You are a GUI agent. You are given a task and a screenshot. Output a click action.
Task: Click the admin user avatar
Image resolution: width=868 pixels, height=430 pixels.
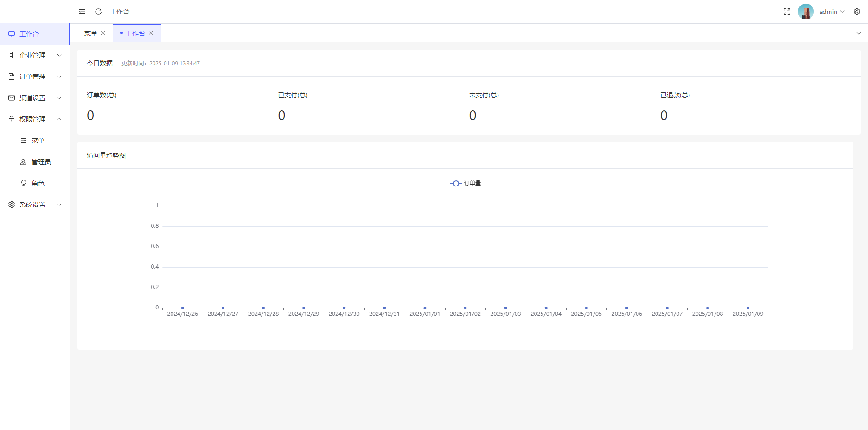point(805,12)
